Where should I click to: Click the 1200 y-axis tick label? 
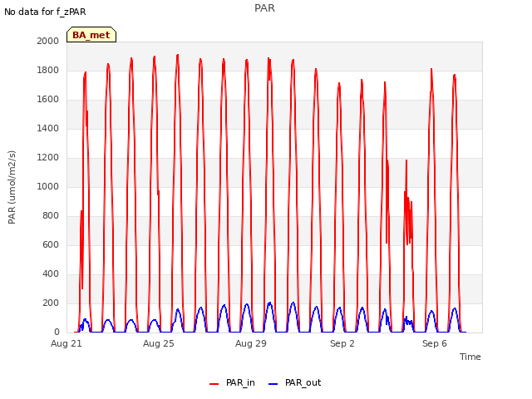pos(48,157)
